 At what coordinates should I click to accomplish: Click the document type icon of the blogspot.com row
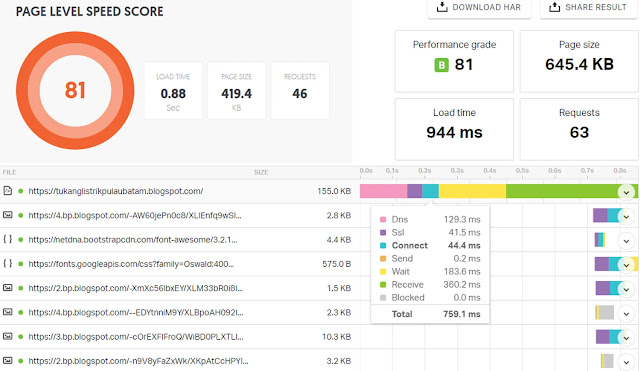(x=7, y=191)
